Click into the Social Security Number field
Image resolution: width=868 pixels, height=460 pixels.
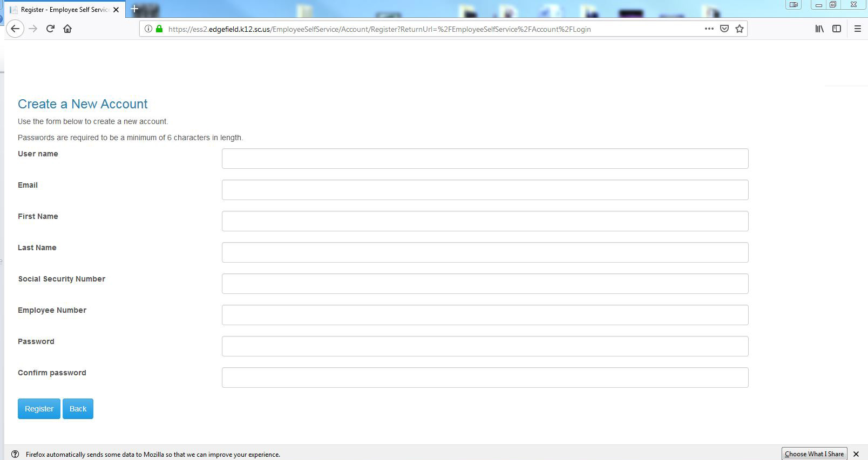[485, 284]
